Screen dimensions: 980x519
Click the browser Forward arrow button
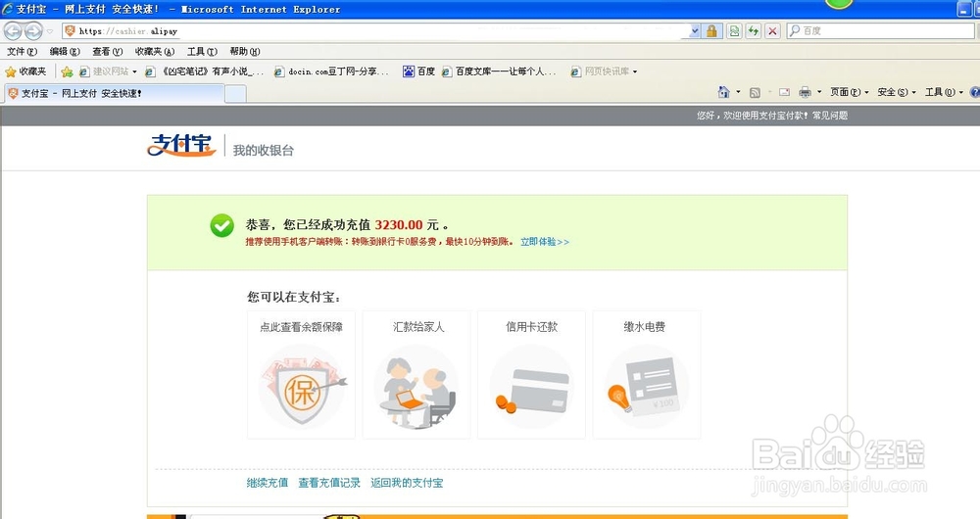[x=33, y=30]
